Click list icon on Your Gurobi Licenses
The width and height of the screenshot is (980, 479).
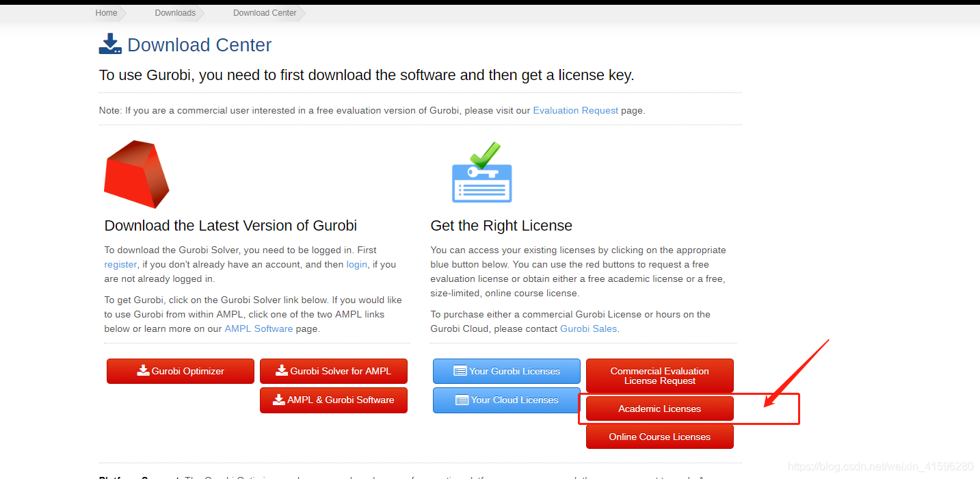point(460,371)
